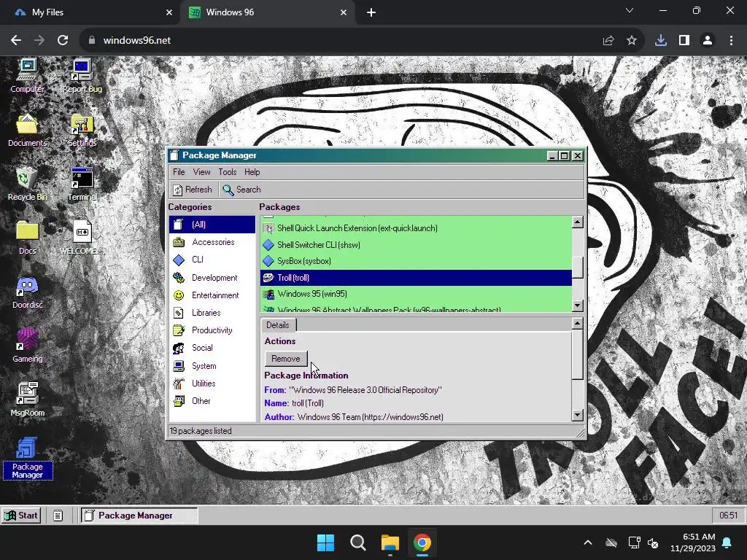Open the Report Bug desktop icon
The height and width of the screenshot is (560, 747).
(x=82, y=75)
